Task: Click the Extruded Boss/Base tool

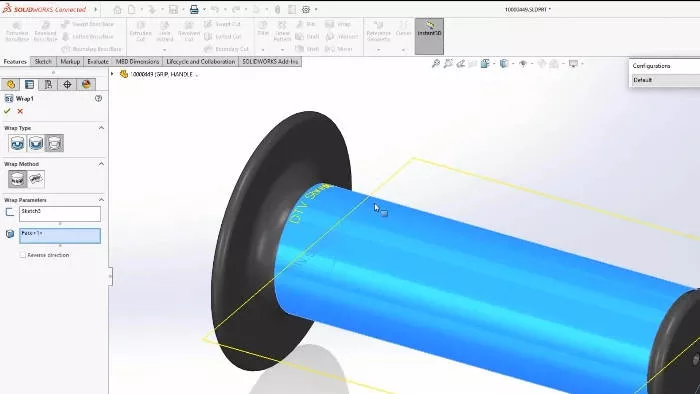Action: click(17, 32)
